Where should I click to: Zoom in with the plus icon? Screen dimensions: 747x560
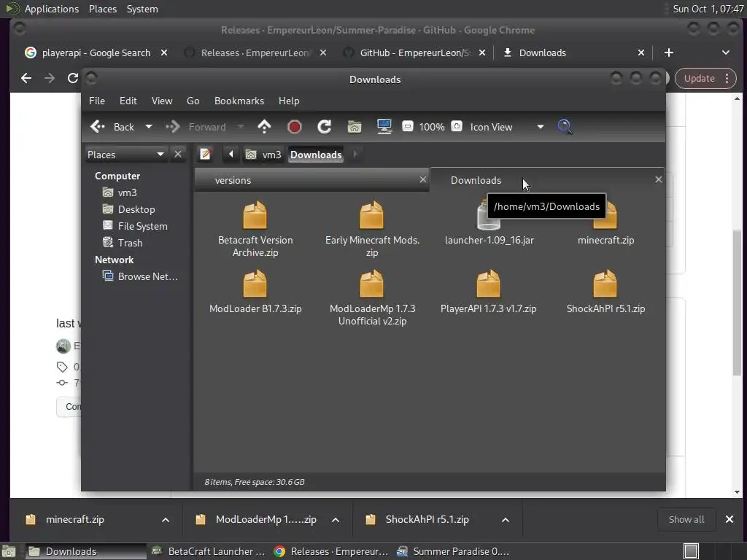click(x=457, y=126)
